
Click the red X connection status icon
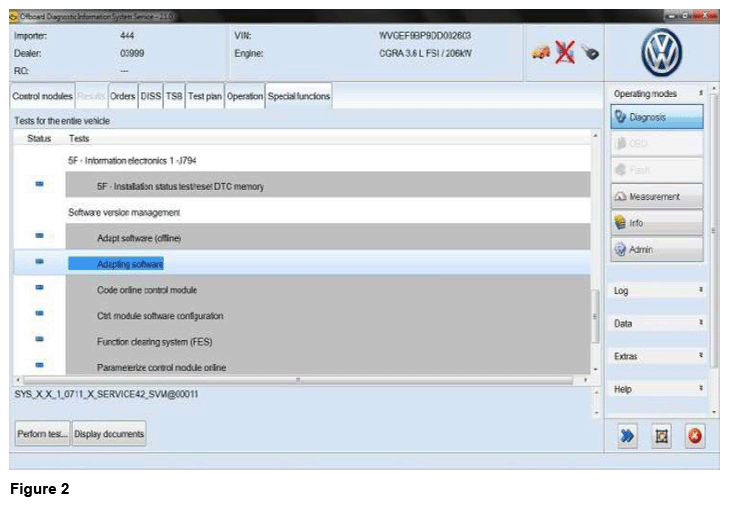[565, 52]
